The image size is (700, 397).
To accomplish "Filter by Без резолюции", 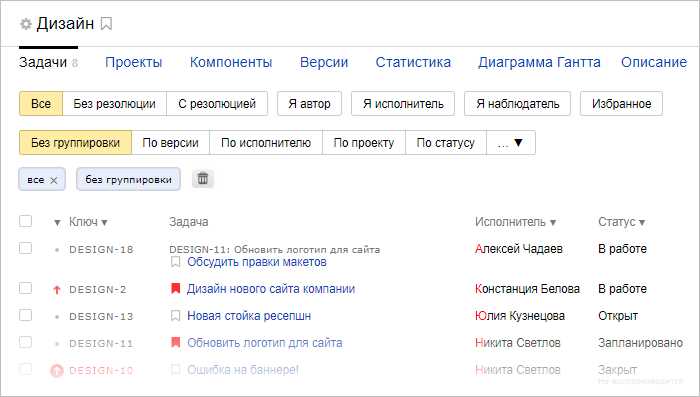I will pos(115,104).
